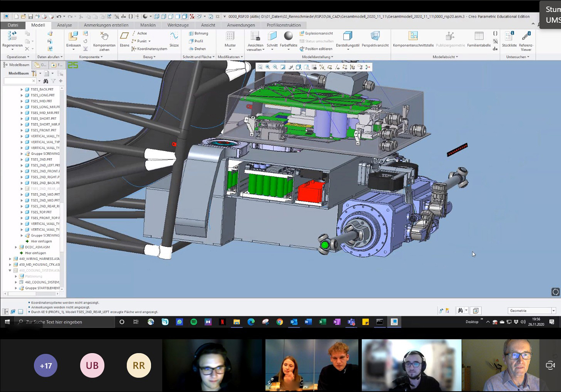The image size is (561, 392).
Task: Toggle Explosionsansicht exploded view
Action: (x=316, y=34)
